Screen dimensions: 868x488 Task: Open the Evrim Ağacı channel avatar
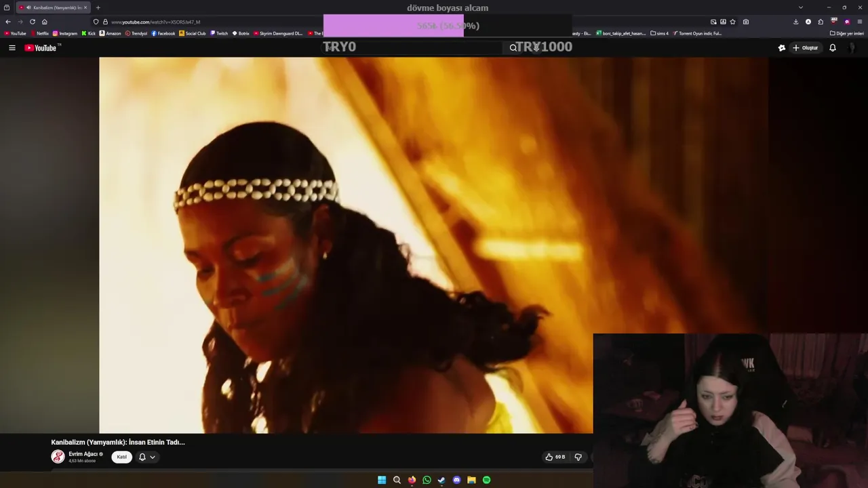[x=58, y=457]
